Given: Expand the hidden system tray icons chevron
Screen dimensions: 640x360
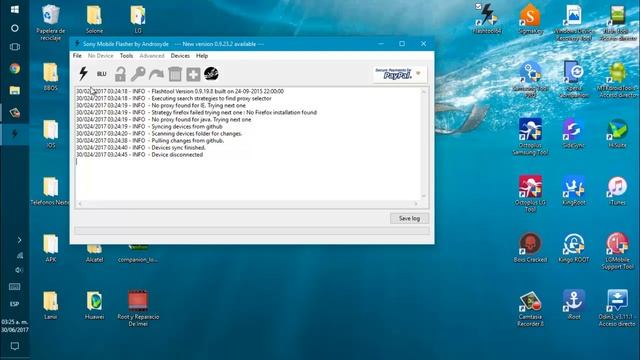Looking at the screenshot, I should coord(19,240).
